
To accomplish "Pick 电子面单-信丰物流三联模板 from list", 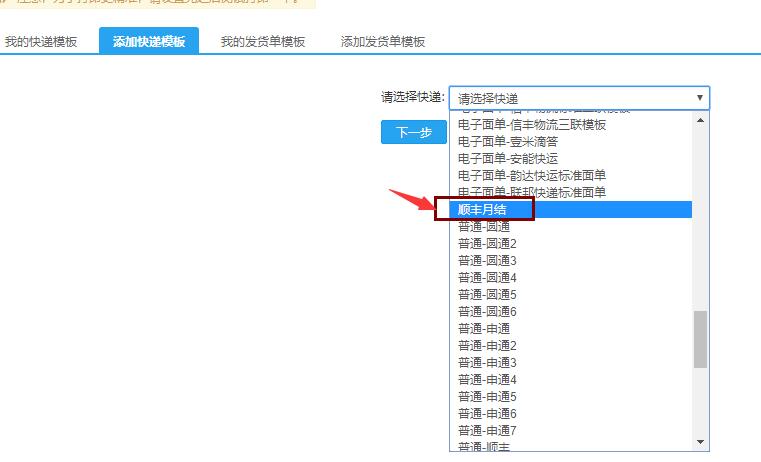I will pos(532,125).
